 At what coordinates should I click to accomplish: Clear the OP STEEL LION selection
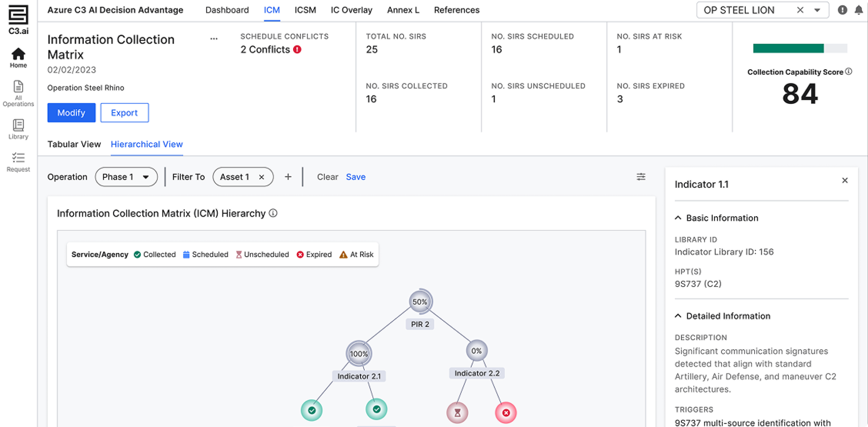pyautogui.click(x=800, y=10)
